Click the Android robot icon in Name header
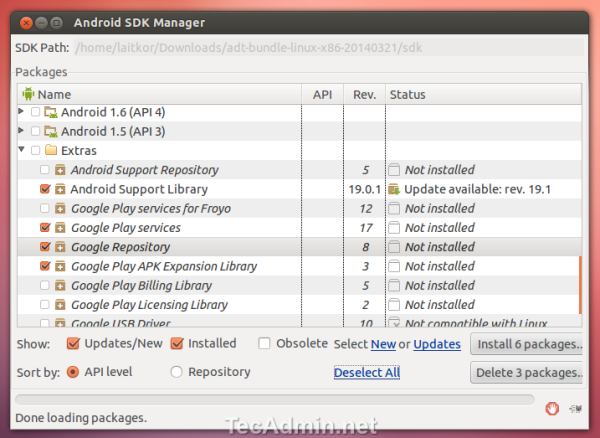 pyautogui.click(x=28, y=94)
